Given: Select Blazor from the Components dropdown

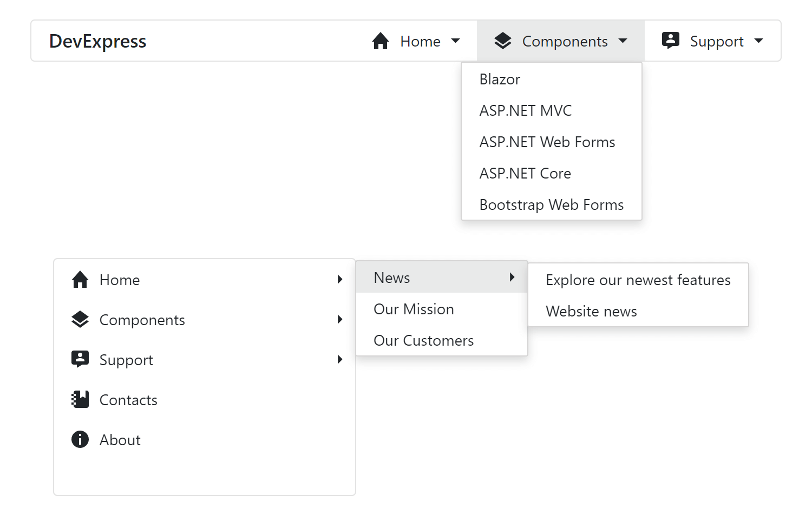Looking at the screenshot, I should click(x=500, y=80).
